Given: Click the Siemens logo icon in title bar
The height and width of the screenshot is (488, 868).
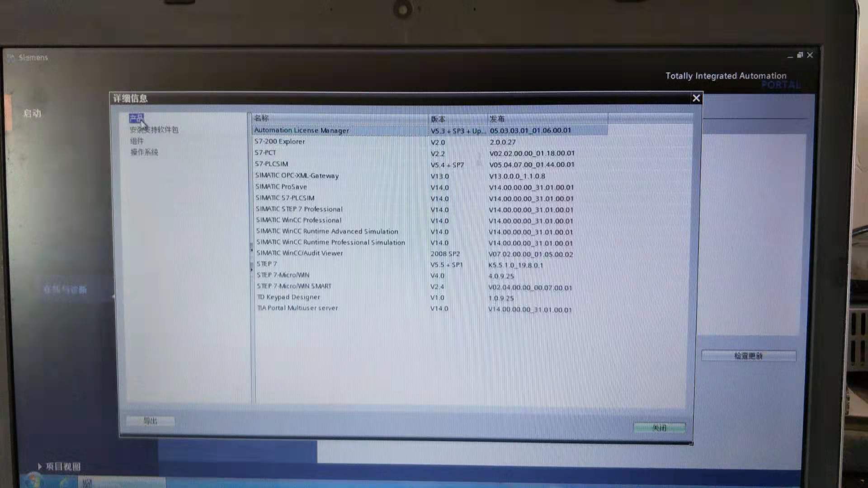Looking at the screenshot, I should pyautogui.click(x=11, y=57).
